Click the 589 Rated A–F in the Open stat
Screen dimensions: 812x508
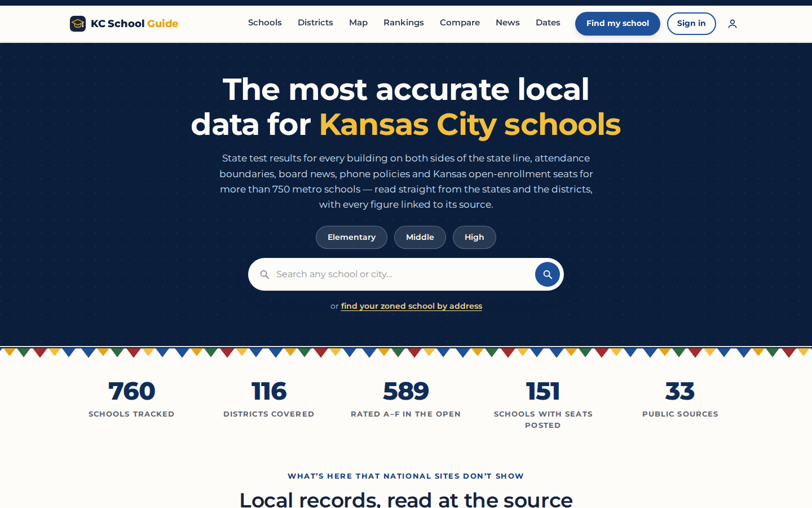(406, 399)
